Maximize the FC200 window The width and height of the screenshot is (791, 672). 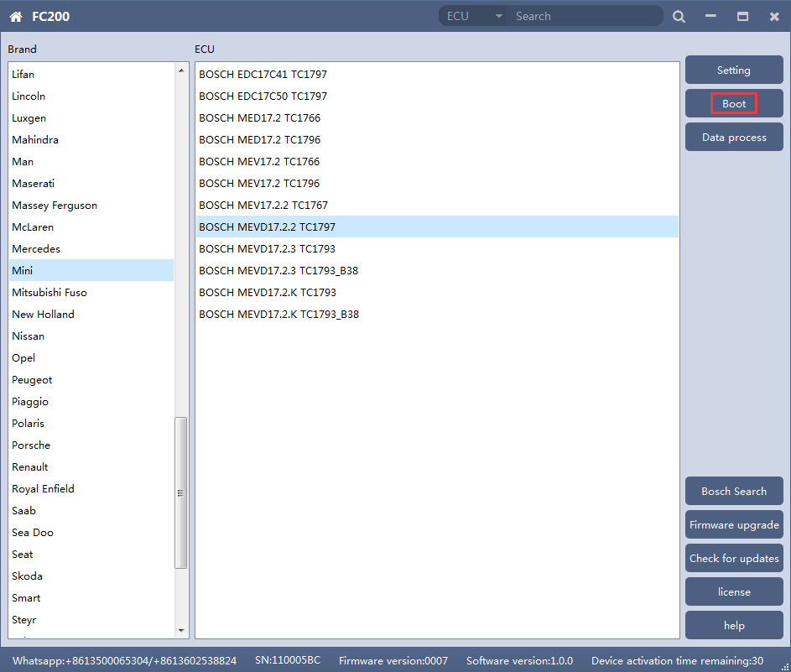(x=742, y=17)
